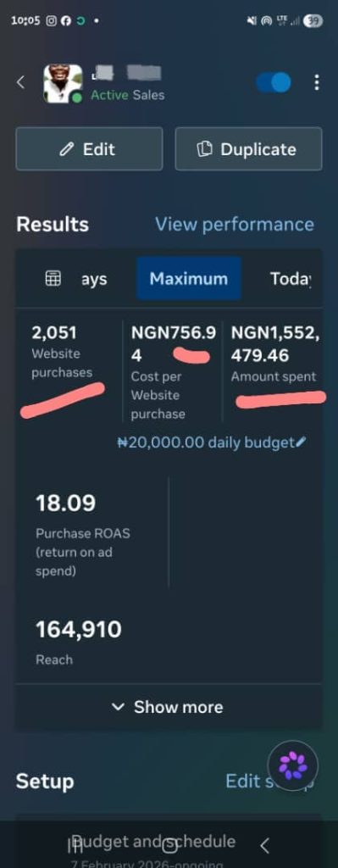Open the three-dot more options menu

pos(317,82)
